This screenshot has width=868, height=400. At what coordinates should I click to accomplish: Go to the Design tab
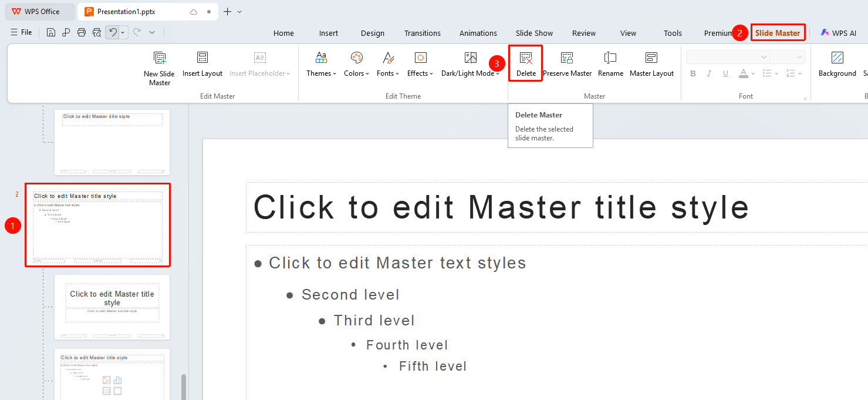click(x=373, y=33)
